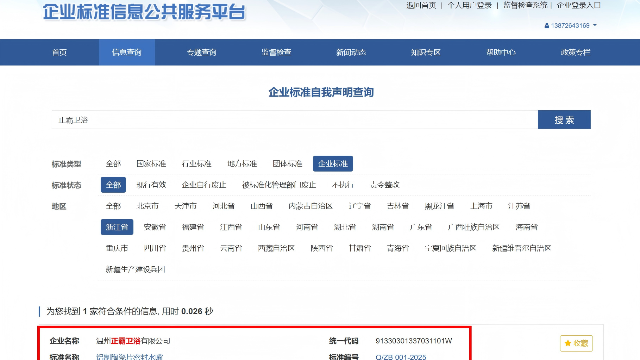Select 企业标准 standard type filter
The height and width of the screenshot is (360, 640).
(333, 164)
